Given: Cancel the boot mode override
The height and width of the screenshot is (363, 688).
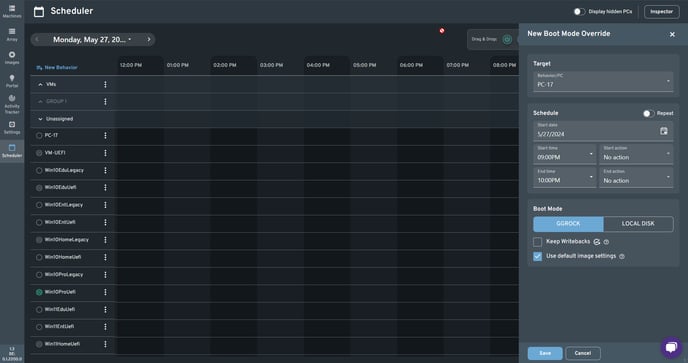Looking at the screenshot, I should [583, 353].
